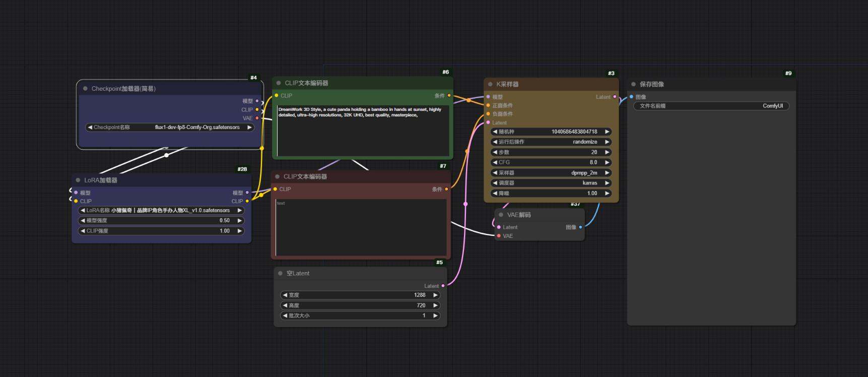Increase CFG with the right arrow

tap(607, 162)
